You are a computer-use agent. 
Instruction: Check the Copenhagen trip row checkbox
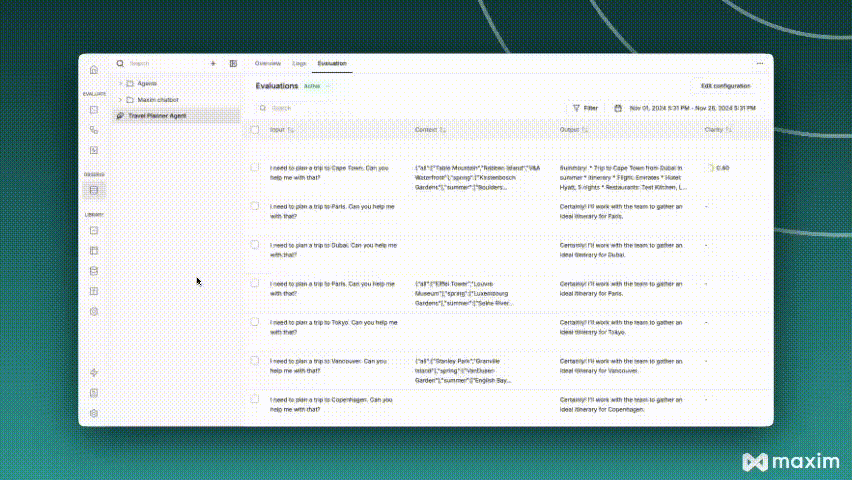point(255,399)
